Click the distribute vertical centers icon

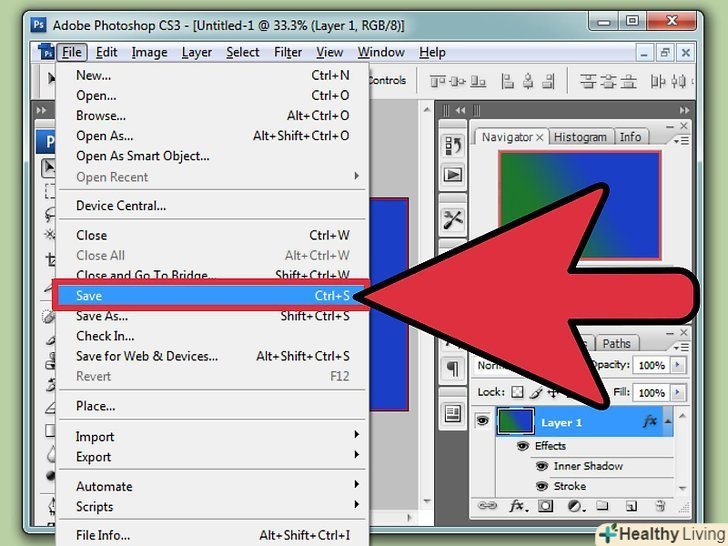coord(608,82)
